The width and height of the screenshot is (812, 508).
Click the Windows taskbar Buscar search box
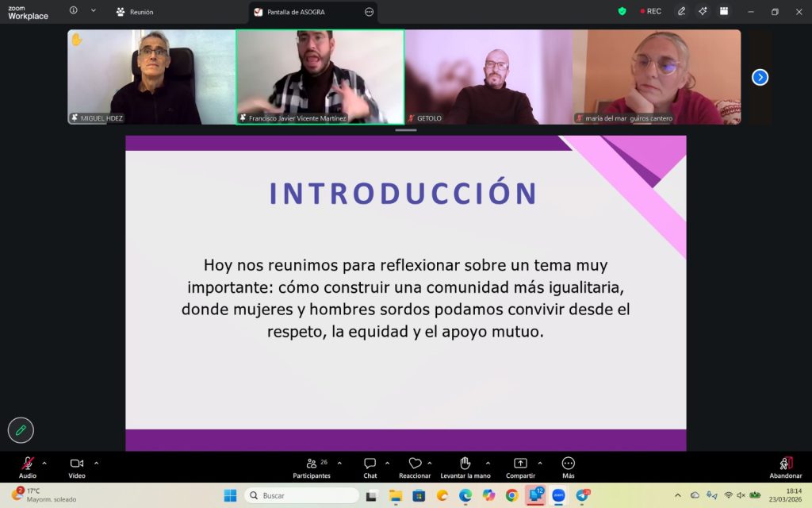click(x=301, y=495)
